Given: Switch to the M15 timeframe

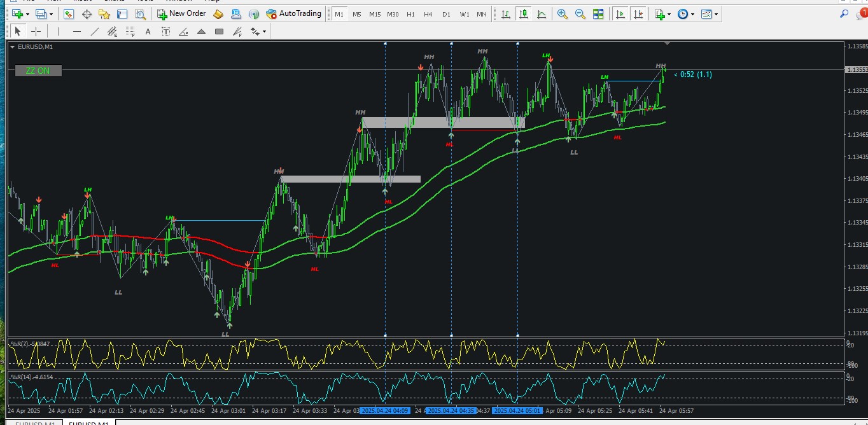Looking at the screenshot, I should (x=375, y=14).
